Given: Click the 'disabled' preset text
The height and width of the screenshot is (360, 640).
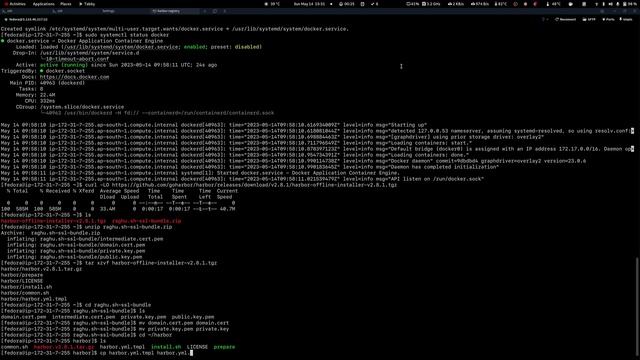Looking at the screenshot, I should [248, 47].
